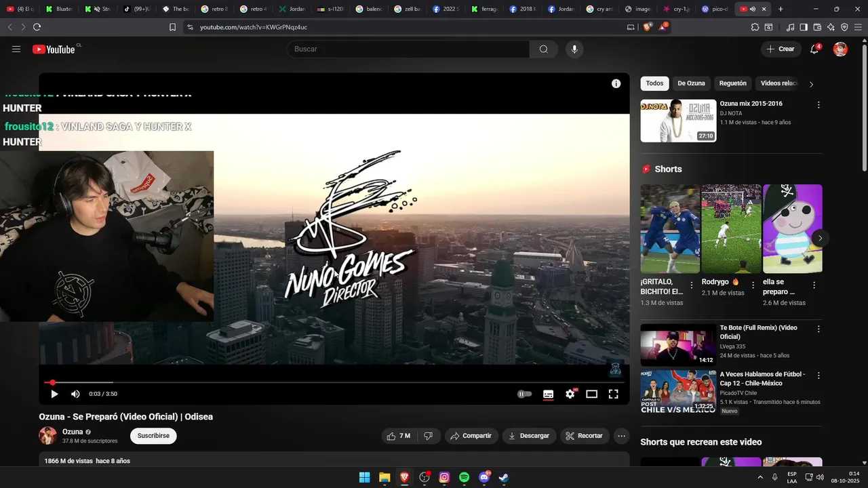Viewport: 868px width, 488px height.
Task: Start voice search with microphone icon
Action: 574,49
